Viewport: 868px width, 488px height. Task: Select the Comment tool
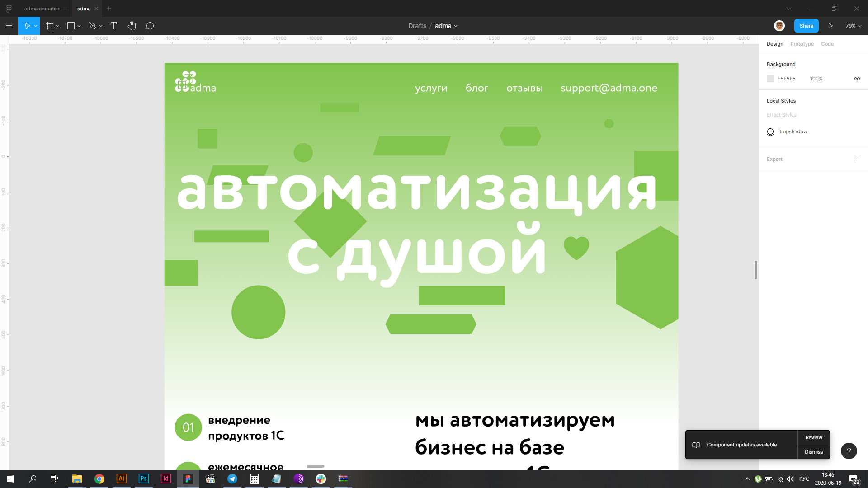(150, 26)
